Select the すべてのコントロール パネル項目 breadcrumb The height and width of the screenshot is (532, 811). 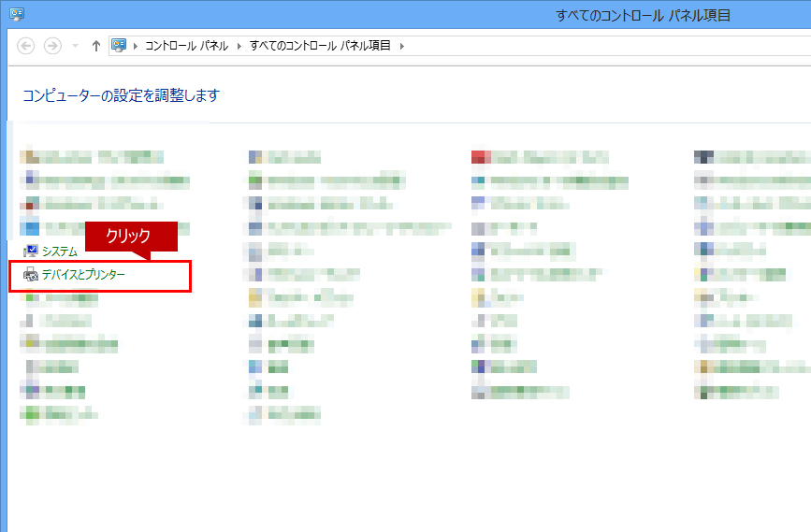[x=320, y=46]
